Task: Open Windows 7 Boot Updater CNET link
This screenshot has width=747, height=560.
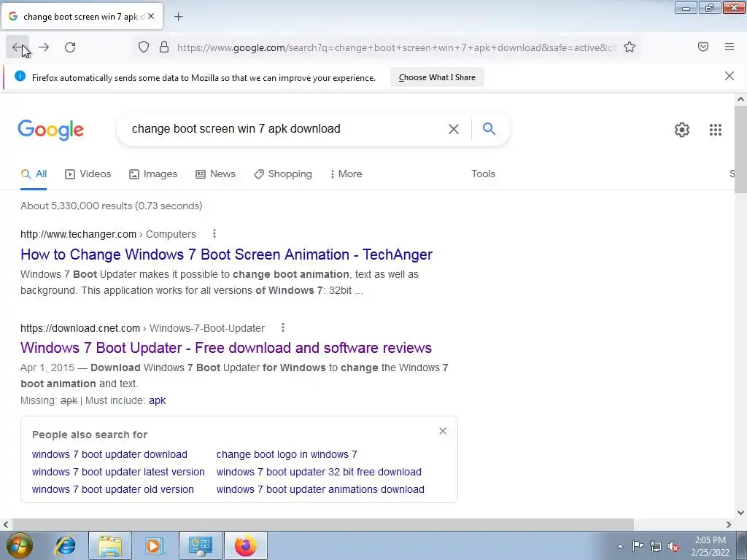Action: pyautogui.click(x=226, y=348)
